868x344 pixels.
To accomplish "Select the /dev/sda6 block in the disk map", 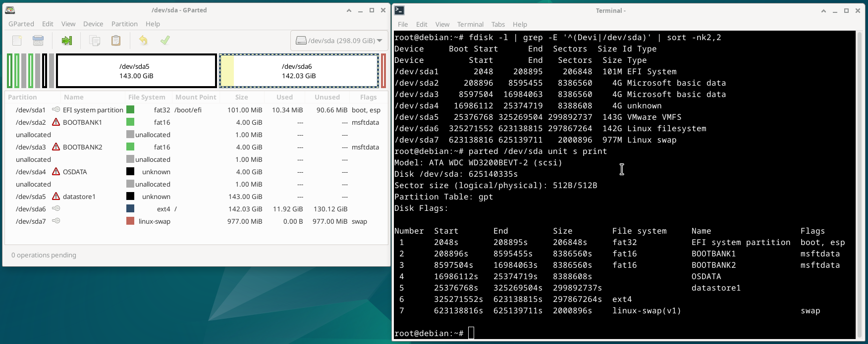I will click(299, 71).
